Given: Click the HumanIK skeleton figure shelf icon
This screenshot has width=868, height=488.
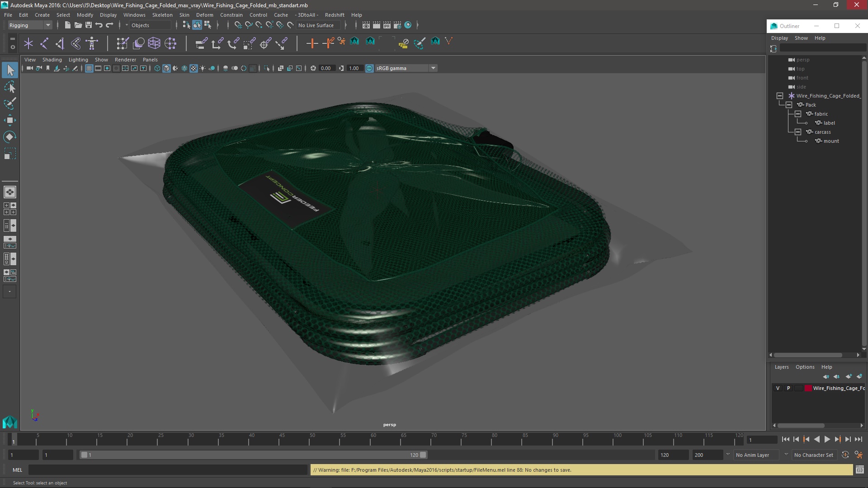Looking at the screenshot, I should 92,43.
